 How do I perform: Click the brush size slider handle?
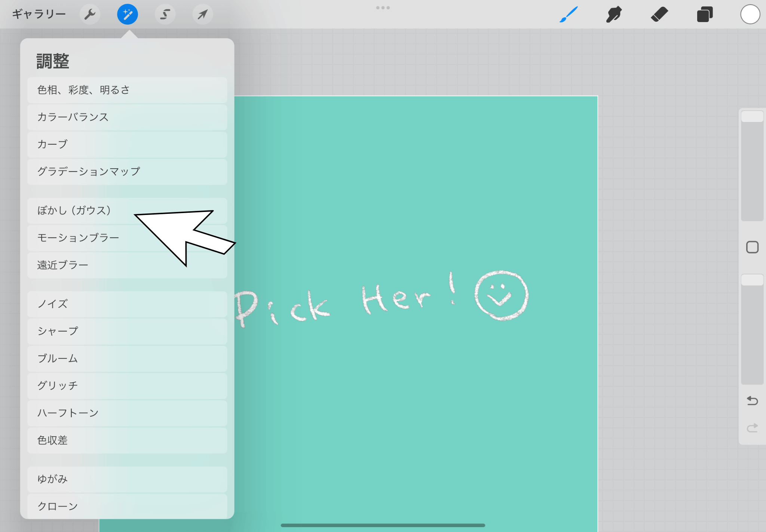point(752,116)
